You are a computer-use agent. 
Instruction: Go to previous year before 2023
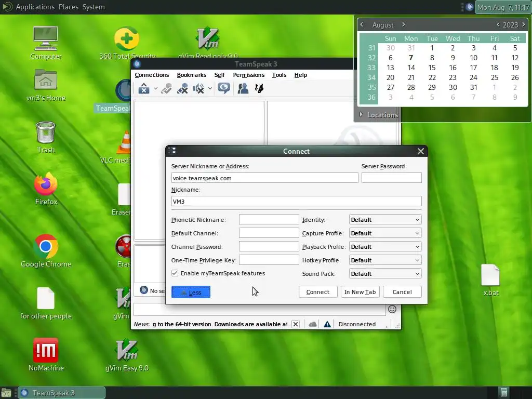(x=498, y=24)
